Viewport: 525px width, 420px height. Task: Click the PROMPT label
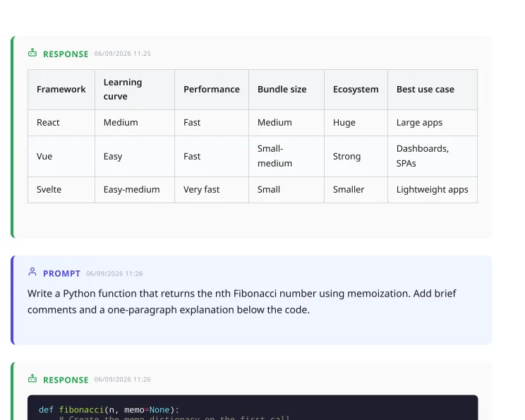61,274
